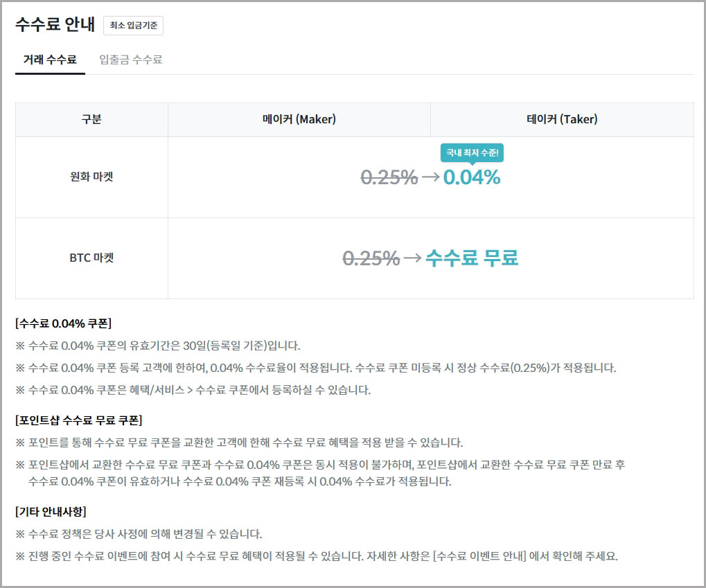Viewport: 706px width, 588px height.
Task: Open the 수수료 이벤트 안내 link
Action: tap(478, 556)
